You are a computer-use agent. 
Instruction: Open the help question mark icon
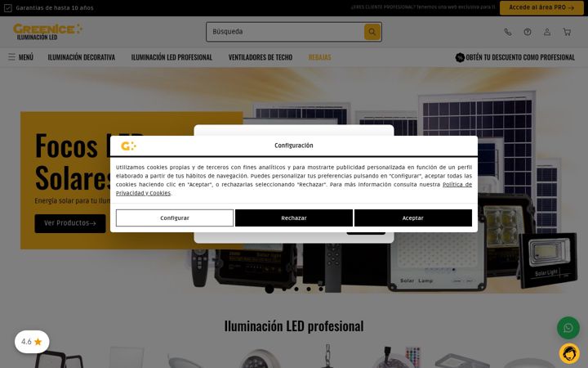coord(528,32)
